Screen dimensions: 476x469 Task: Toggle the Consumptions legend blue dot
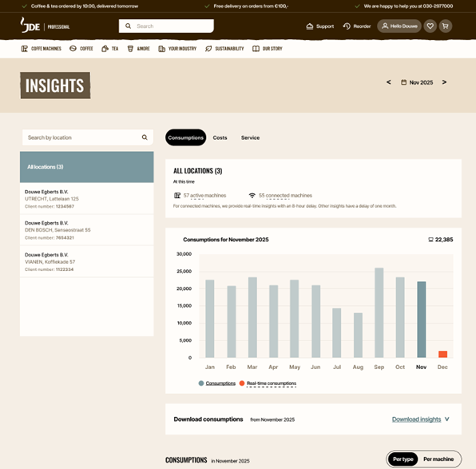201,384
